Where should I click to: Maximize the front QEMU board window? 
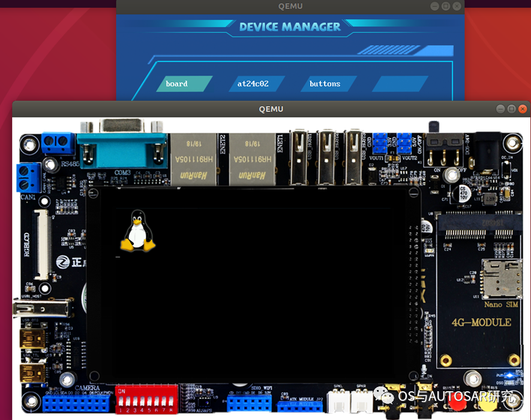[x=512, y=109]
